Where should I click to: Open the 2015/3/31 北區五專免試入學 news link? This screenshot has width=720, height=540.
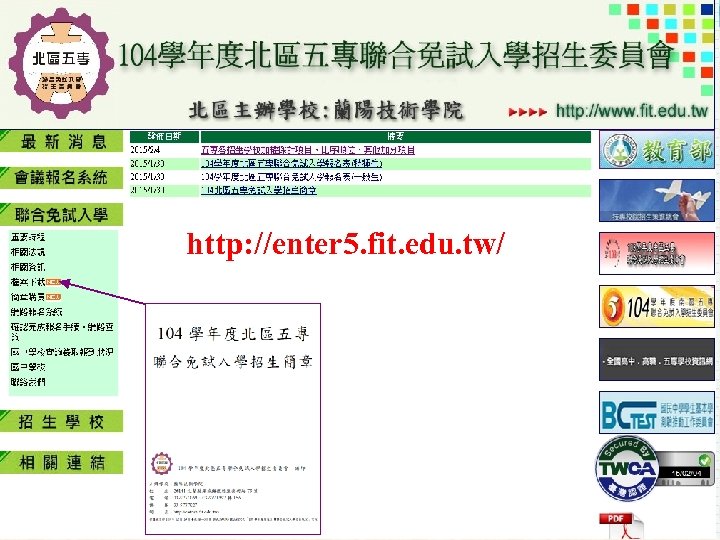coord(259,190)
